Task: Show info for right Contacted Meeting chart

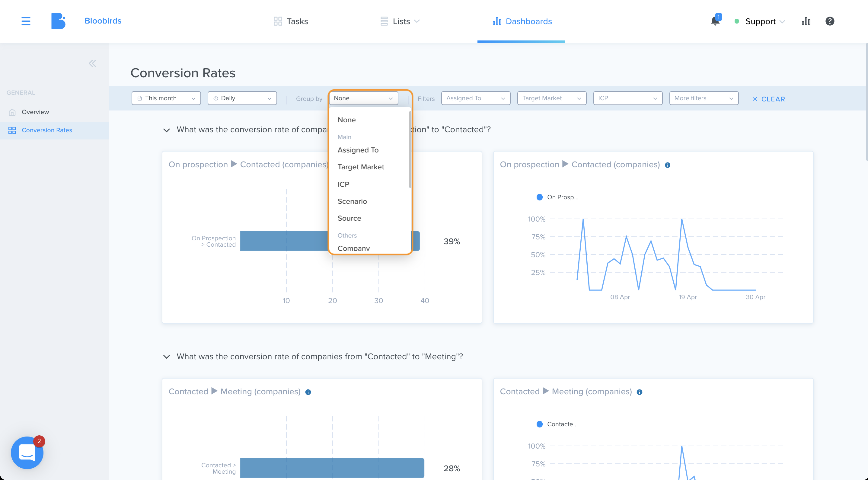Action: click(640, 392)
